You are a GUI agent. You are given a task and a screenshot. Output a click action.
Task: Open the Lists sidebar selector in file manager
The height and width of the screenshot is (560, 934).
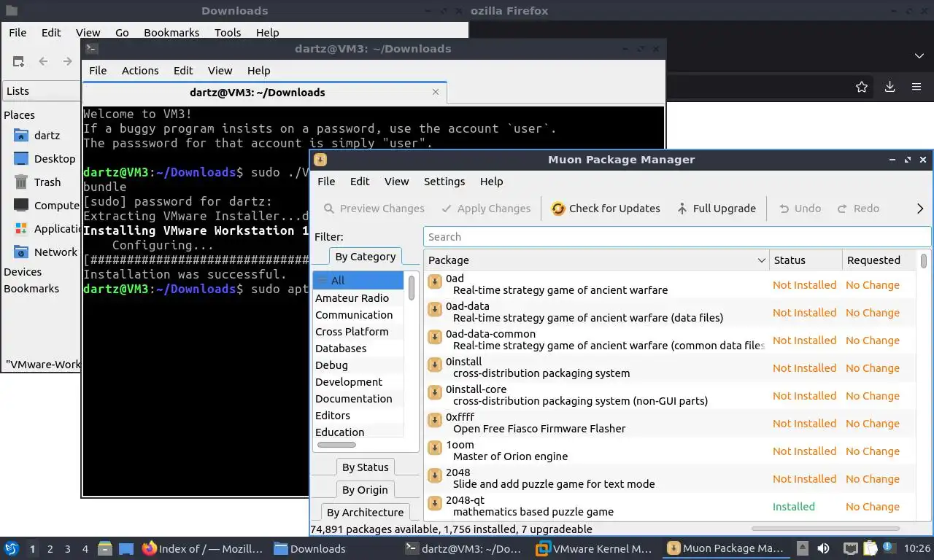(41, 91)
